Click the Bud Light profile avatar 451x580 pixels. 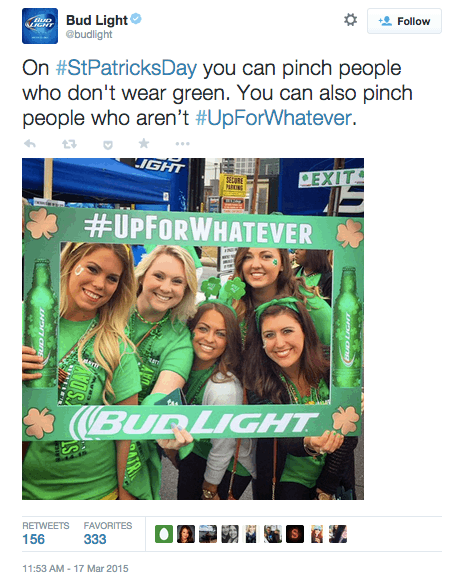(x=40, y=26)
